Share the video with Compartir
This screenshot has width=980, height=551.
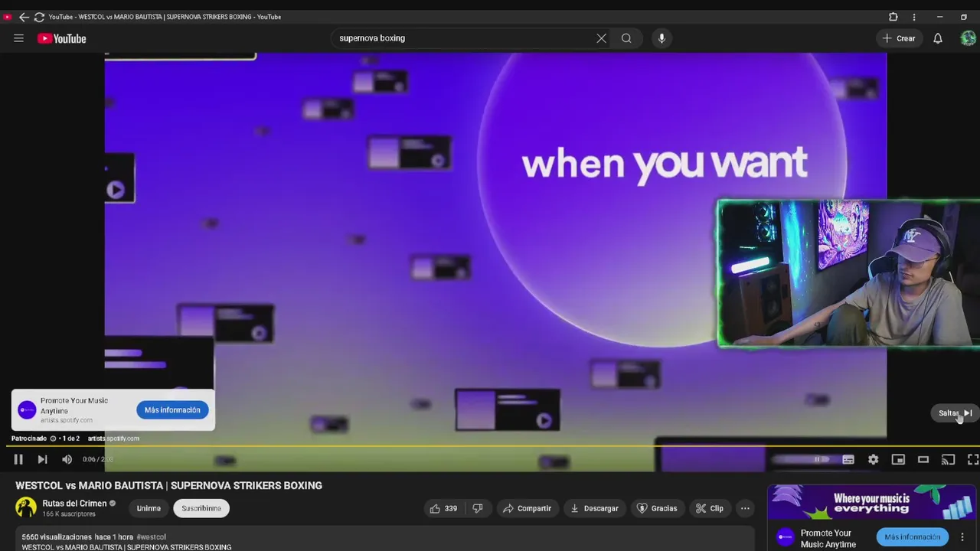click(527, 508)
